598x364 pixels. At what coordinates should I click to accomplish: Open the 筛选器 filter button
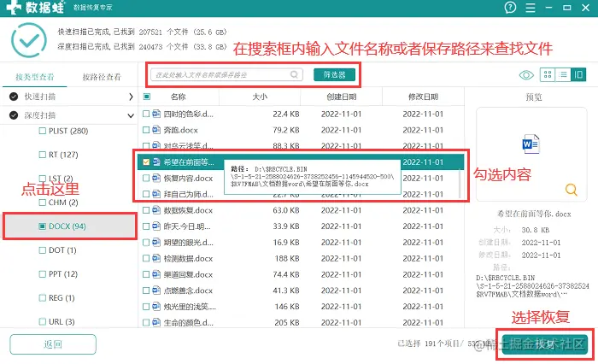335,75
